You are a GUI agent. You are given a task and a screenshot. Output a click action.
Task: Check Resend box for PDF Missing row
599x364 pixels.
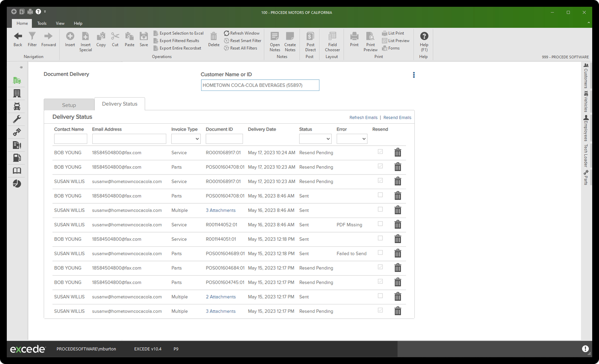point(380,224)
